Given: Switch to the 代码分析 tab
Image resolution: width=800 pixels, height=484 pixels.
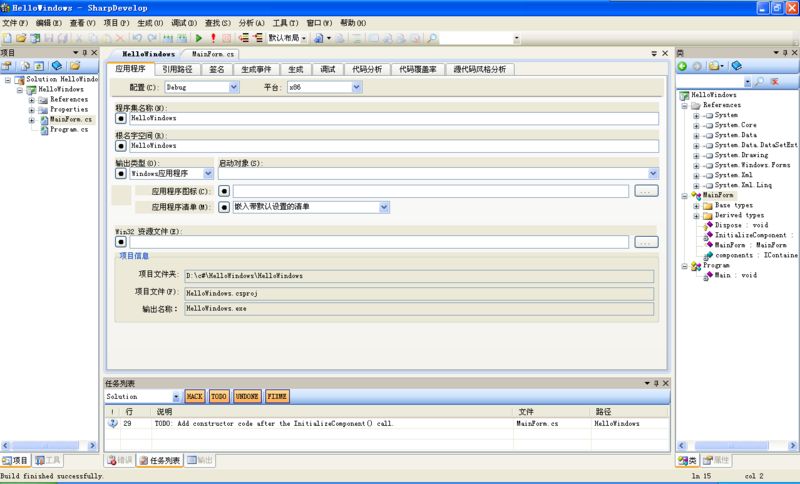Looking at the screenshot, I should coord(366,70).
